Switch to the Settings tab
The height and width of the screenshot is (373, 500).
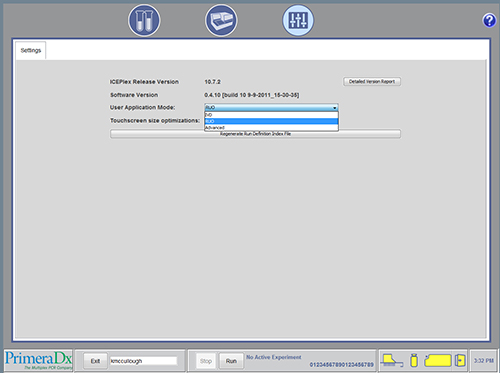(x=31, y=50)
